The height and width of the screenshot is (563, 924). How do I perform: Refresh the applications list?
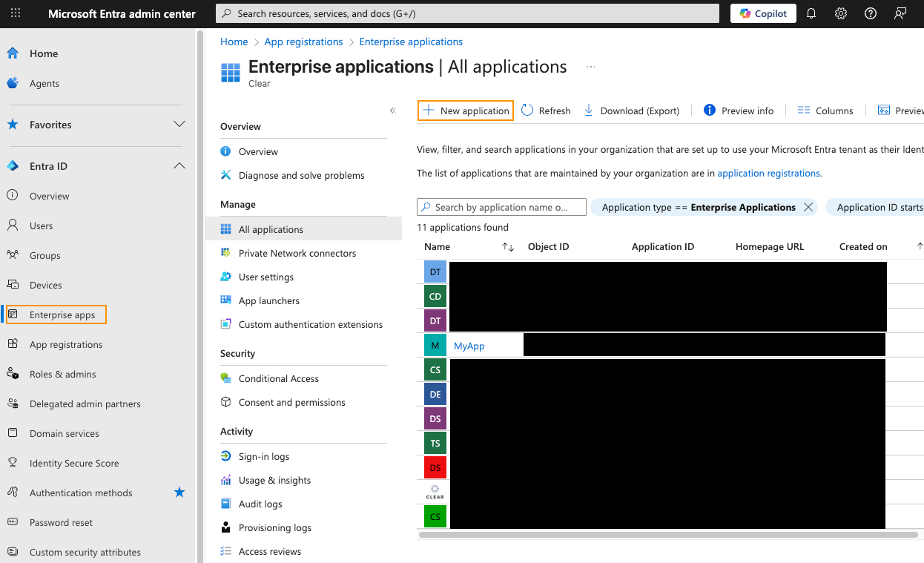(546, 111)
